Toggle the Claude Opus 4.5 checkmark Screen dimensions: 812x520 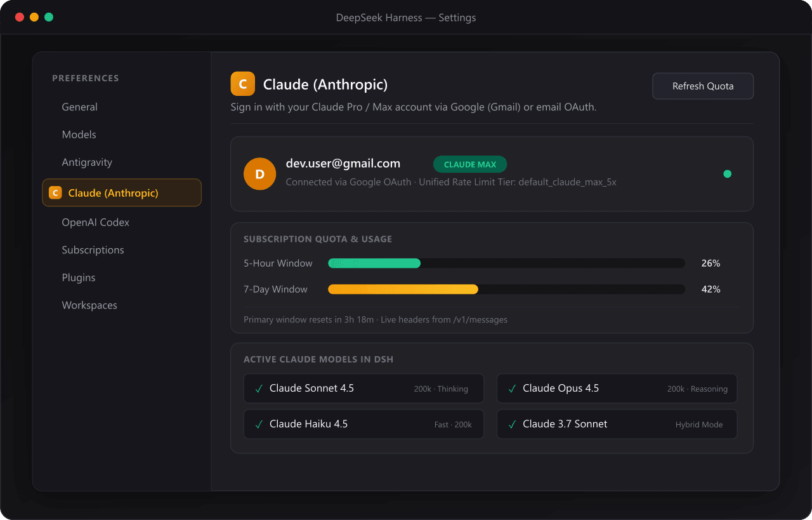pos(512,389)
